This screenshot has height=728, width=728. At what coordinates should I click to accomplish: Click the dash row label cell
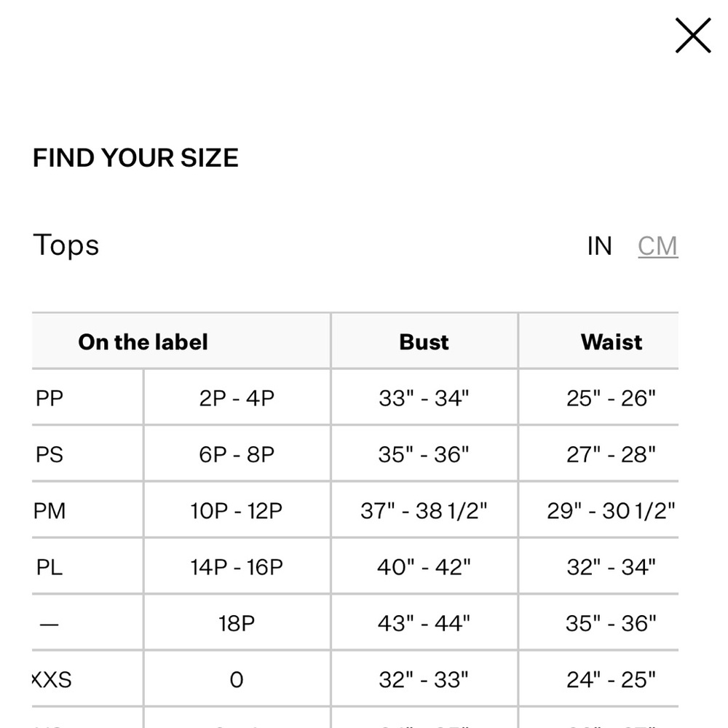tap(50, 622)
